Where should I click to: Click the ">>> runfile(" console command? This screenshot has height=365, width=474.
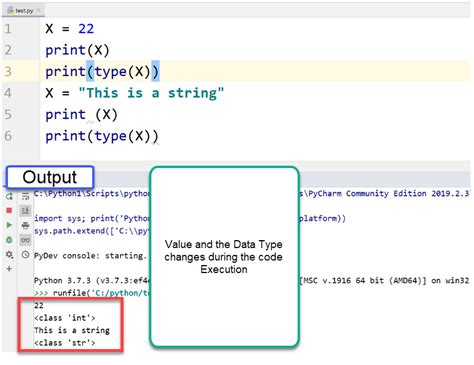pos(92,293)
